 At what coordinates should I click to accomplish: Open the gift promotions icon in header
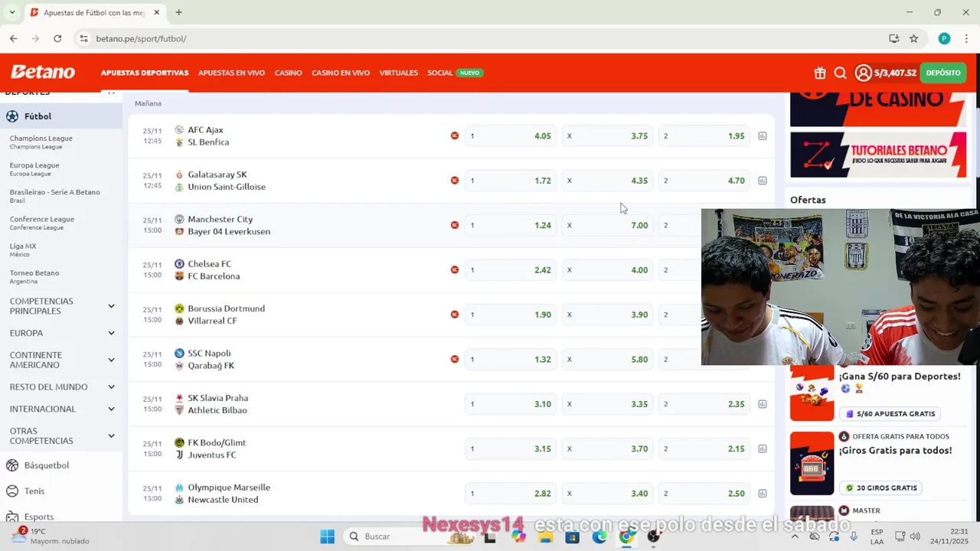pyautogui.click(x=820, y=73)
